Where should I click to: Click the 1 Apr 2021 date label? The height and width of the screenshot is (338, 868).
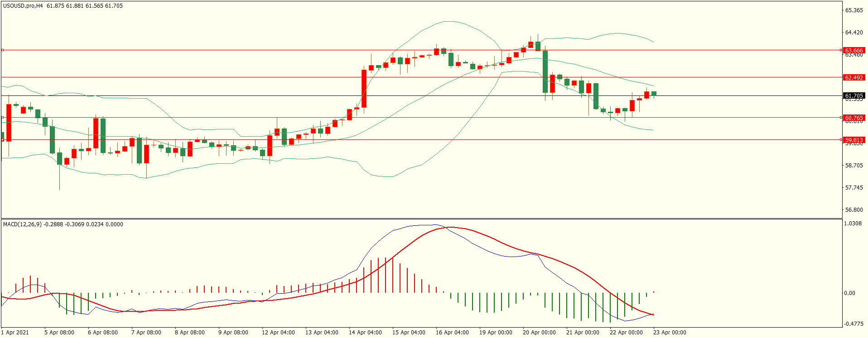coord(15,333)
